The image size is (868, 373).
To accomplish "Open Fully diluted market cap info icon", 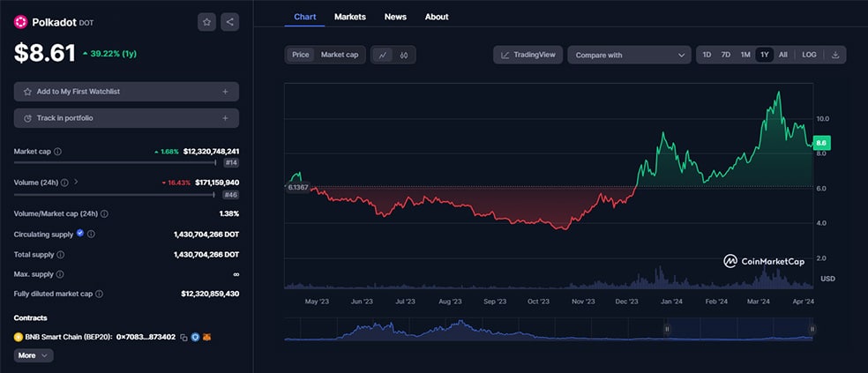I will 99,294.
